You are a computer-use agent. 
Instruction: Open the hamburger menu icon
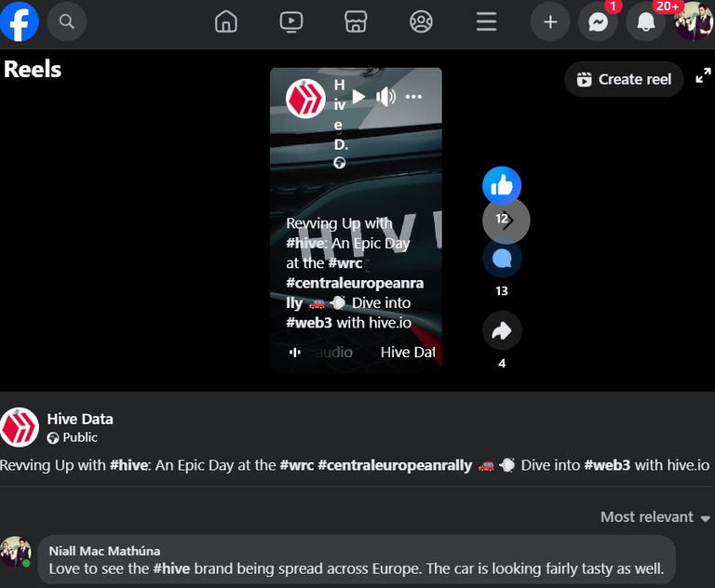click(x=486, y=21)
